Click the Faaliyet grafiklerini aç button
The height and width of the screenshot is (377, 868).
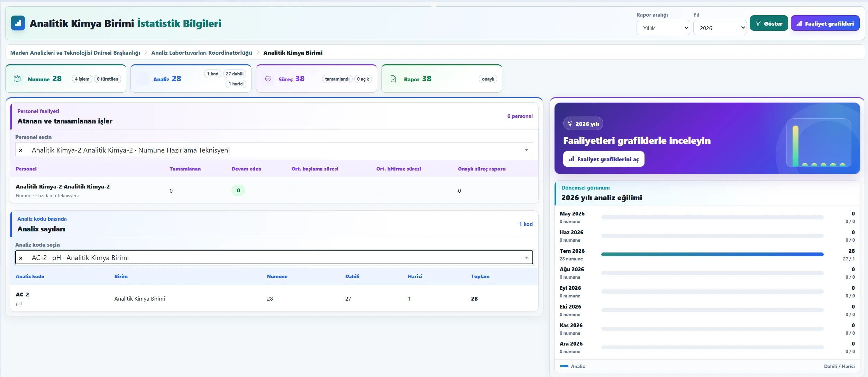click(604, 159)
